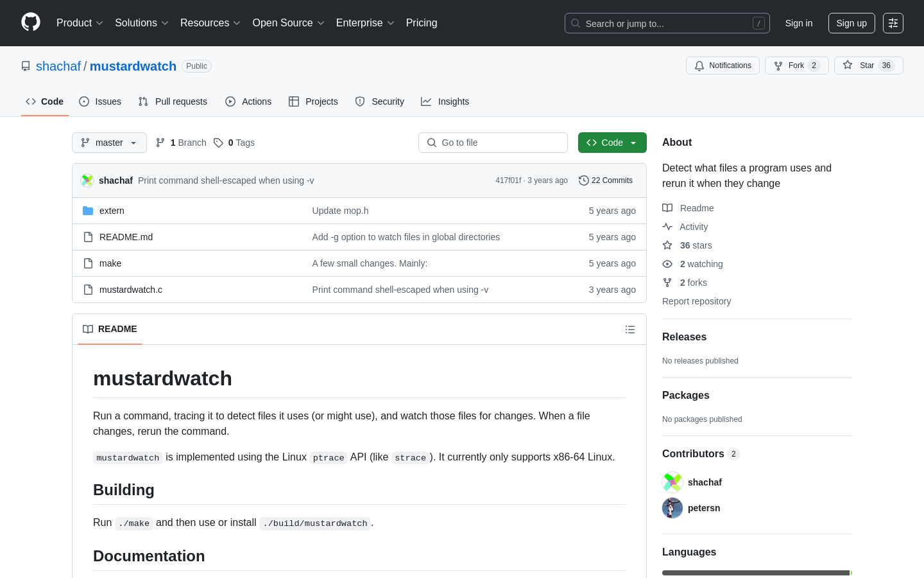The image size is (924, 578).
Task: Click the languages breakdown color bar
Action: (x=757, y=573)
